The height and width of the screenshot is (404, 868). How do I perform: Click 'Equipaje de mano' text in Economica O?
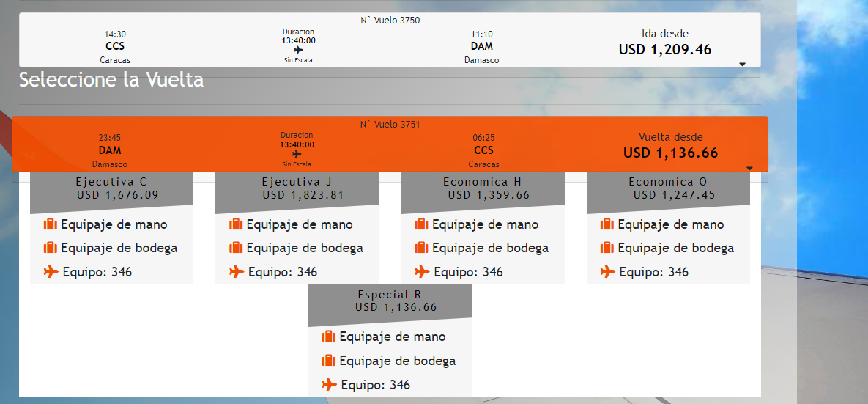670,225
